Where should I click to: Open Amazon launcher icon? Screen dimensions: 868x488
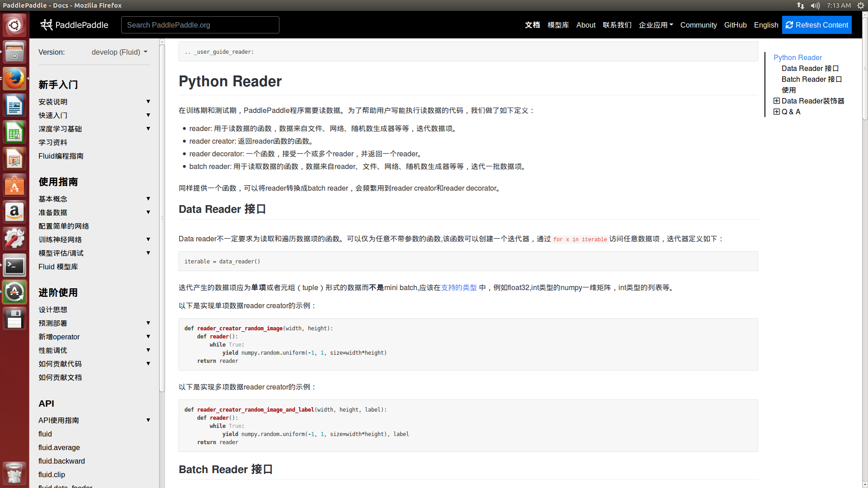14,211
